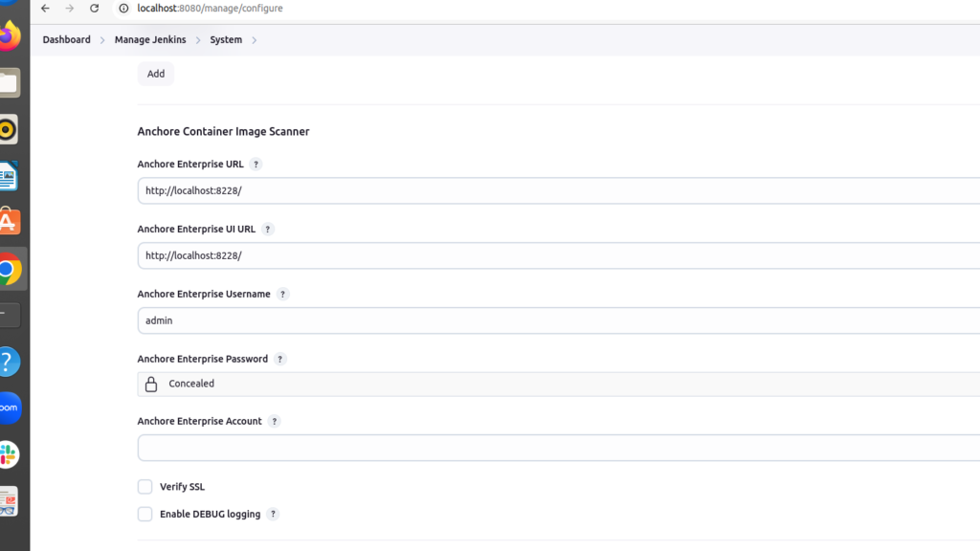Open Files manager from the dock
This screenshot has height=551, width=980.
9,82
